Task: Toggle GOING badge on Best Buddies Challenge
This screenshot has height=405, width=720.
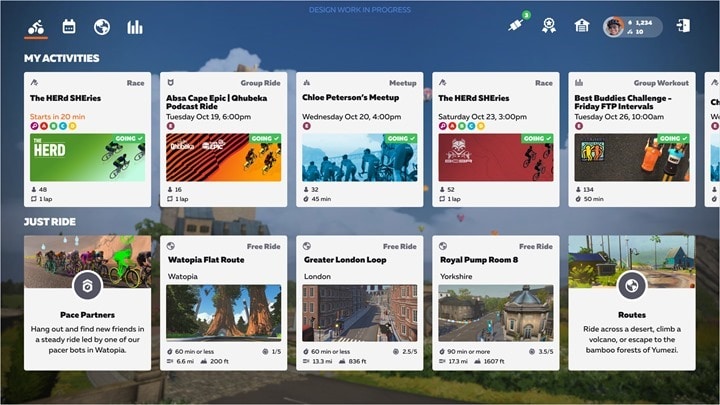Action: [673, 138]
